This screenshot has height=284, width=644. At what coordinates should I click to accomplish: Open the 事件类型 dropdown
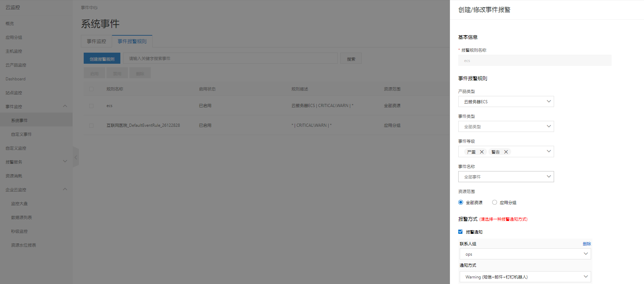click(506, 126)
